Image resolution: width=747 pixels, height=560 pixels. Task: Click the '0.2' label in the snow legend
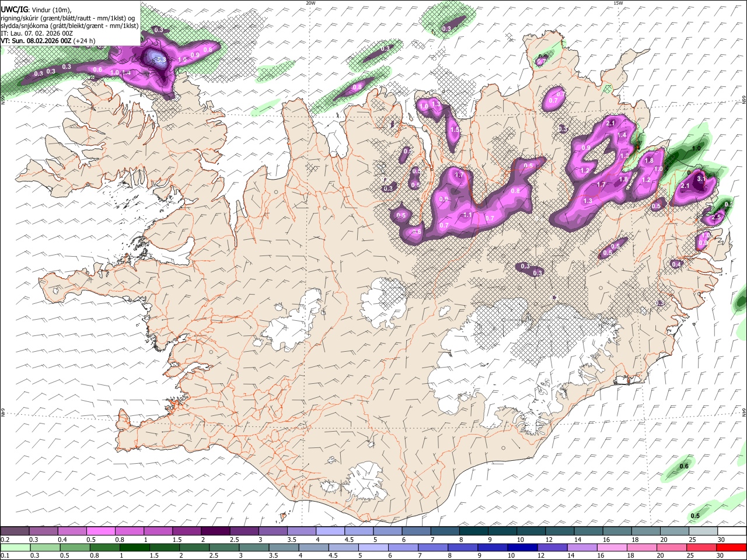tap(5, 539)
